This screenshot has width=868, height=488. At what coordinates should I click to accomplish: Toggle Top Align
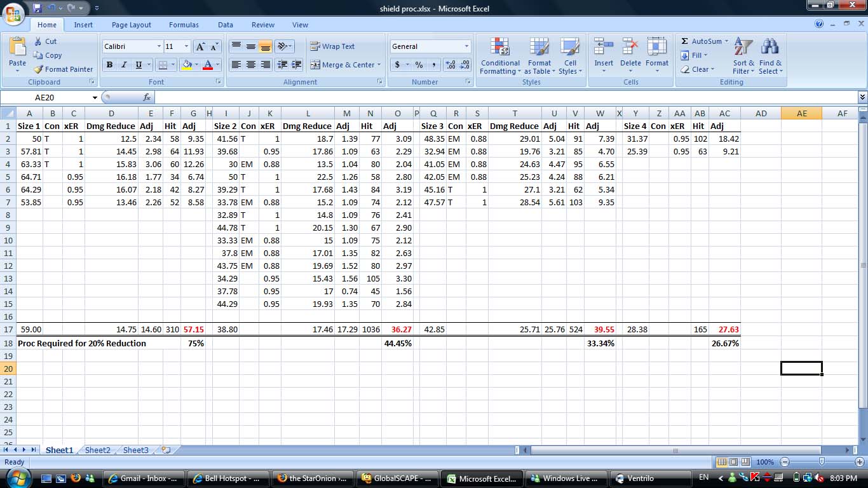coord(236,46)
